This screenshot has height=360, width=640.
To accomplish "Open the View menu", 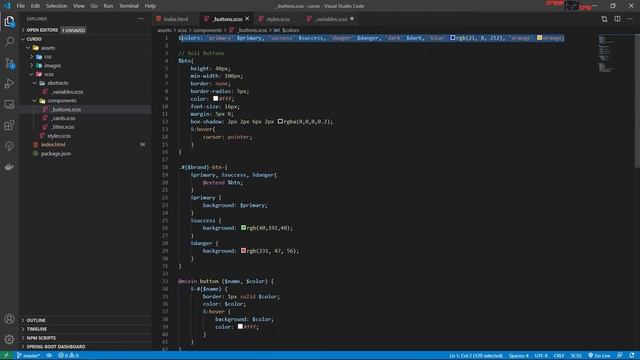I will click(x=79, y=6).
